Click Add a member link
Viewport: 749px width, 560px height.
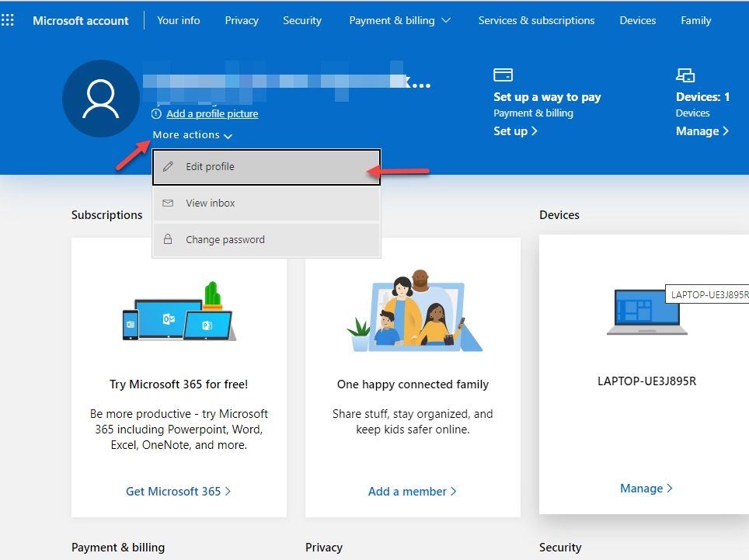click(413, 491)
